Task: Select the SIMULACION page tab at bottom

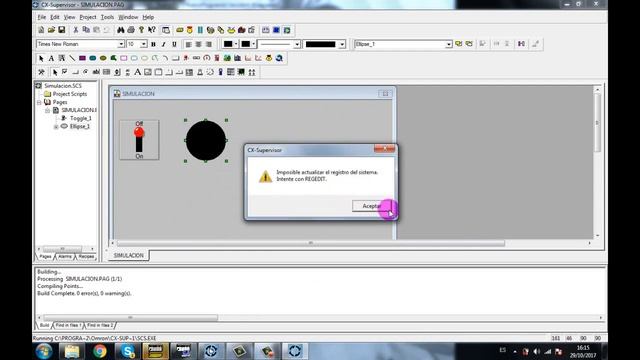Action: (x=129, y=256)
